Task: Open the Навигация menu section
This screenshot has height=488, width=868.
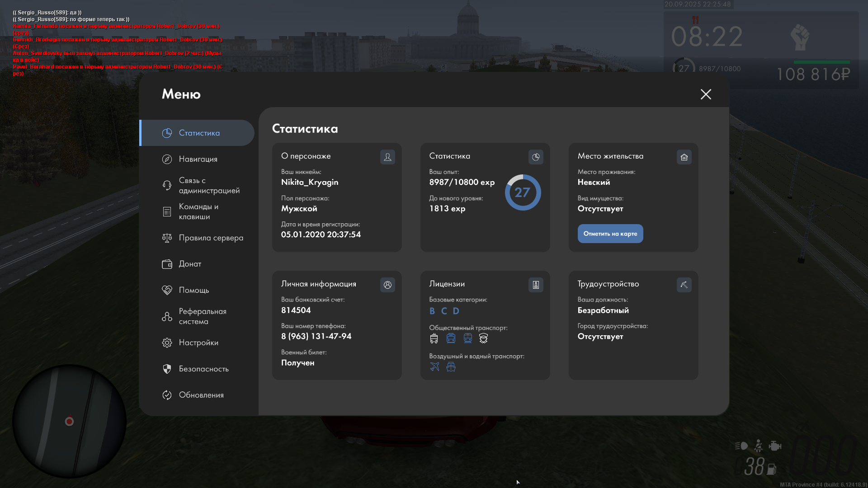Action: coord(198,159)
